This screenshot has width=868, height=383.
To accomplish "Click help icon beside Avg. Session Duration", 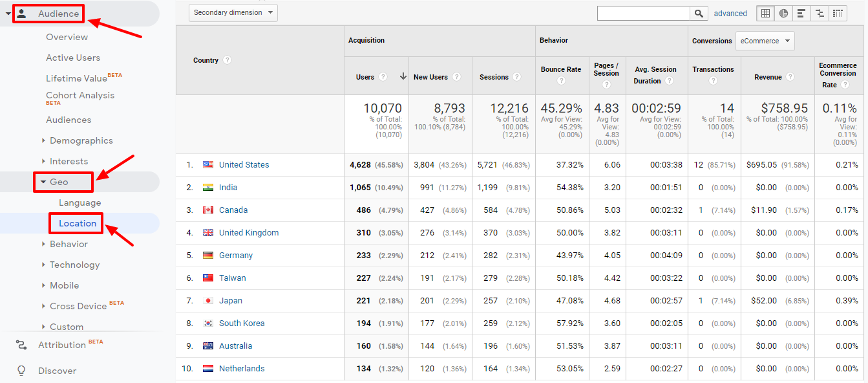I will [x=669, y=81].
